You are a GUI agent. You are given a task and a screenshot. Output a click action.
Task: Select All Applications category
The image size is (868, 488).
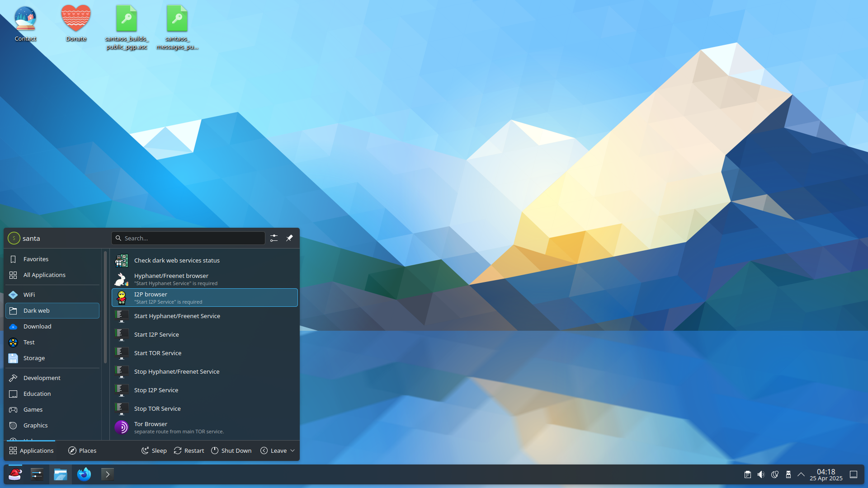point(52,275)
